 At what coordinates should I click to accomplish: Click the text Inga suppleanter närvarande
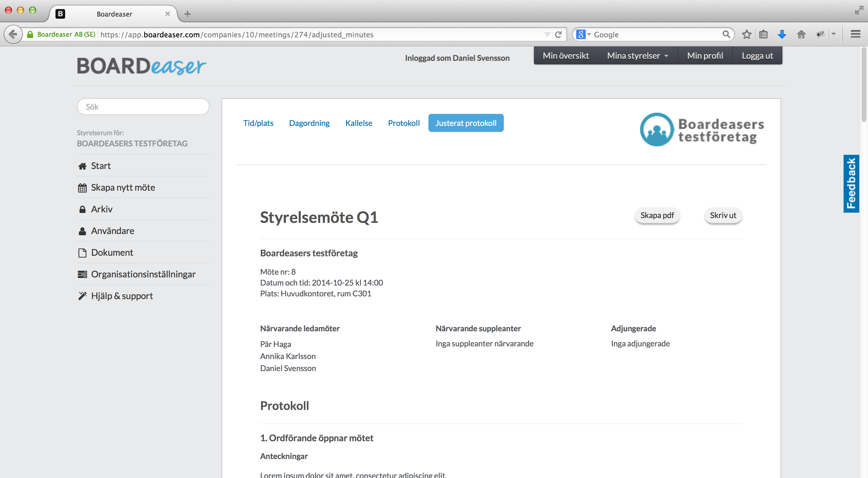pos(485,344)
